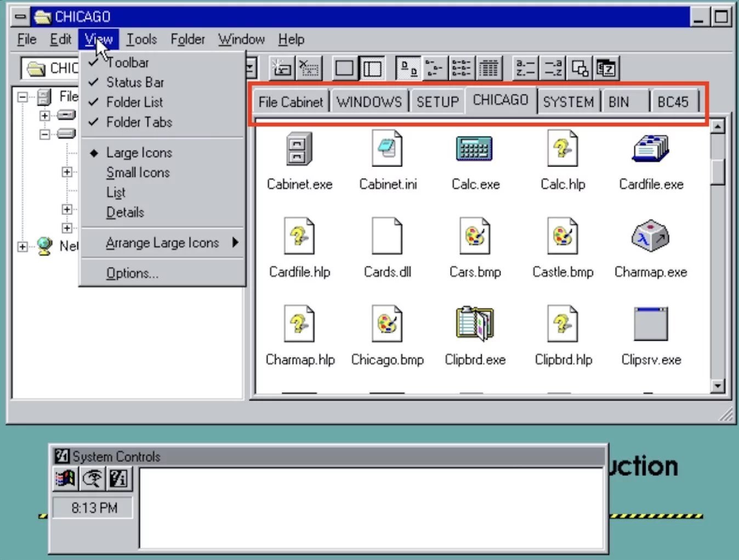Choose the List view toolbar button

point(462,68)
